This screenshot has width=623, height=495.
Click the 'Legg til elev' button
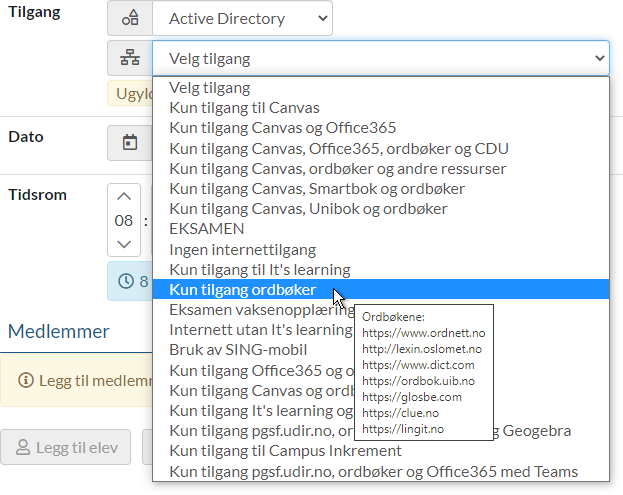point(66,448)
